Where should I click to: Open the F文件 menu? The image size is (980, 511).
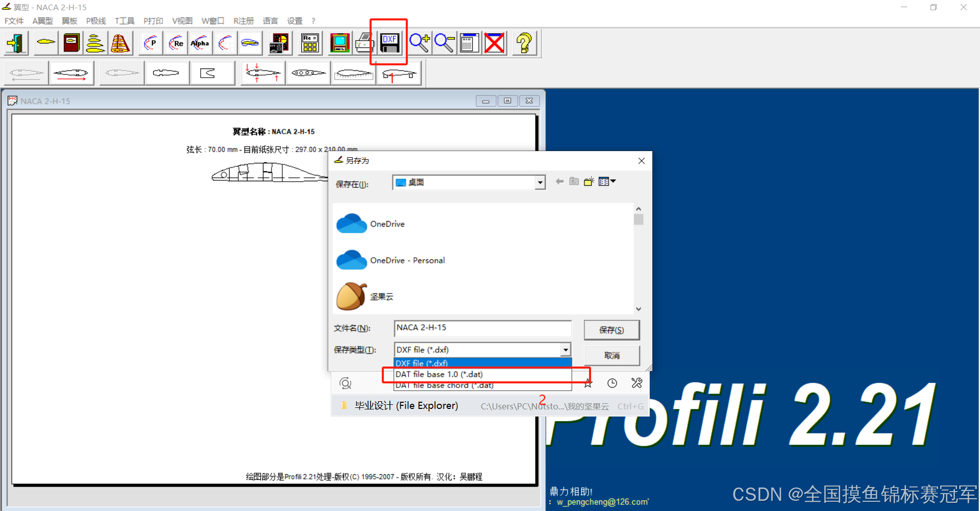pyautogui.click(x=14, y=21)
